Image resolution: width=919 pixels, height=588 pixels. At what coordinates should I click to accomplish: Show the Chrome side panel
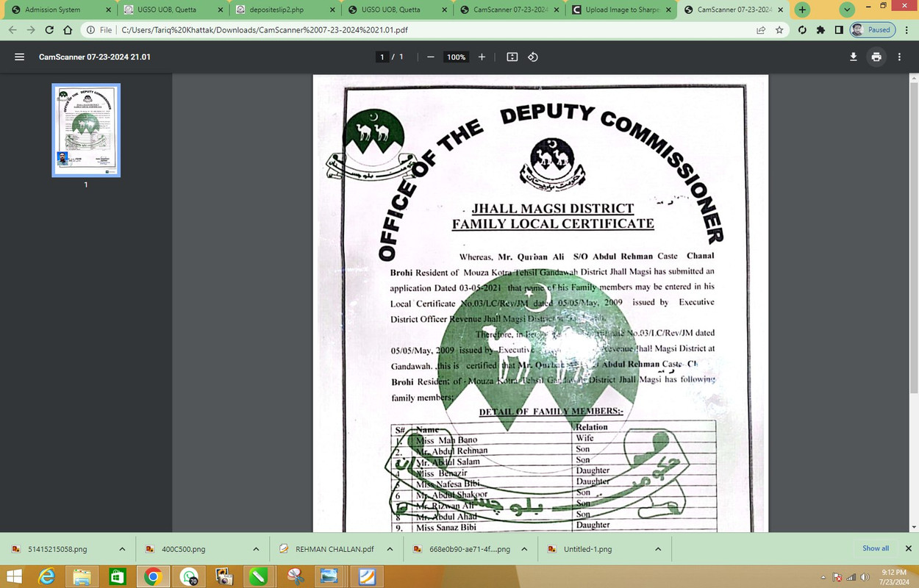tap(839, 30)
